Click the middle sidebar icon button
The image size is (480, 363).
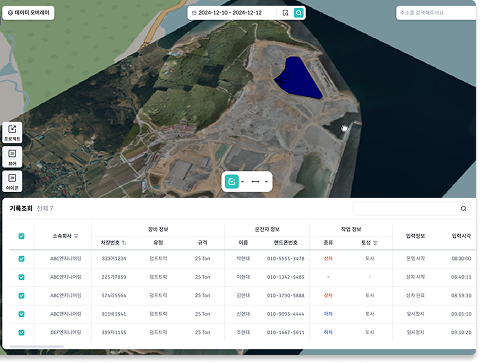12,157
